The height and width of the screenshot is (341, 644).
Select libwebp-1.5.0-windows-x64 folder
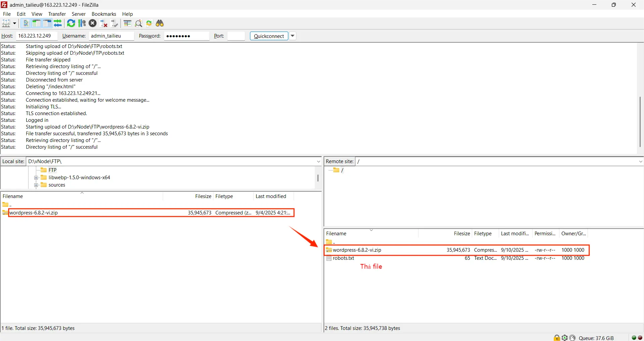pos(79,178)
